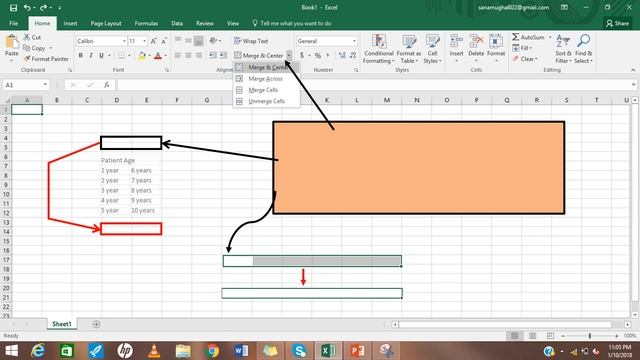Click the AutoSum button
Screen dimensions: 640x360
(x=529, y=37)
